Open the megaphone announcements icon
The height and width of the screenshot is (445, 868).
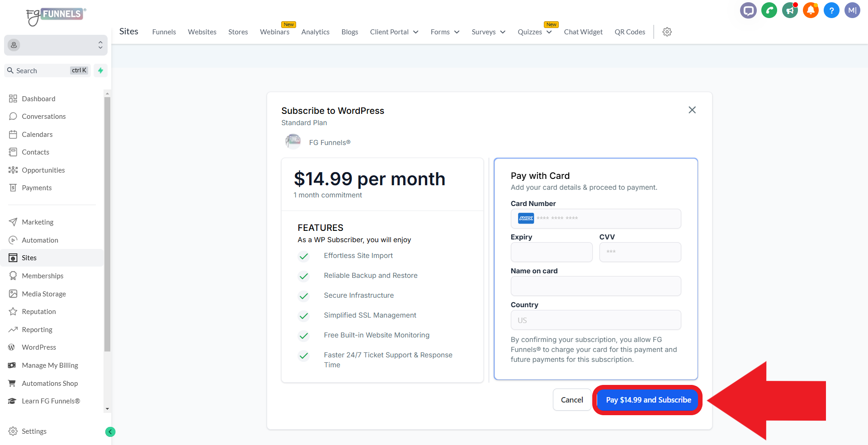790,10
